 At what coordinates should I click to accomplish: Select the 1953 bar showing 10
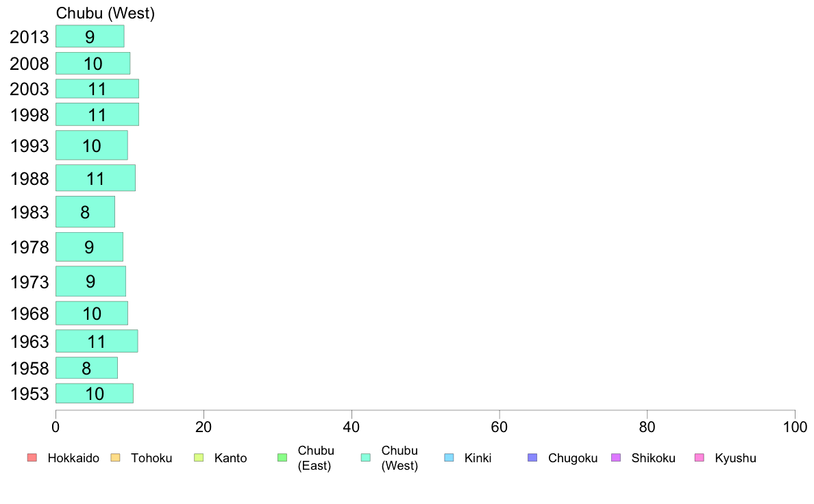tap(95, 394)
